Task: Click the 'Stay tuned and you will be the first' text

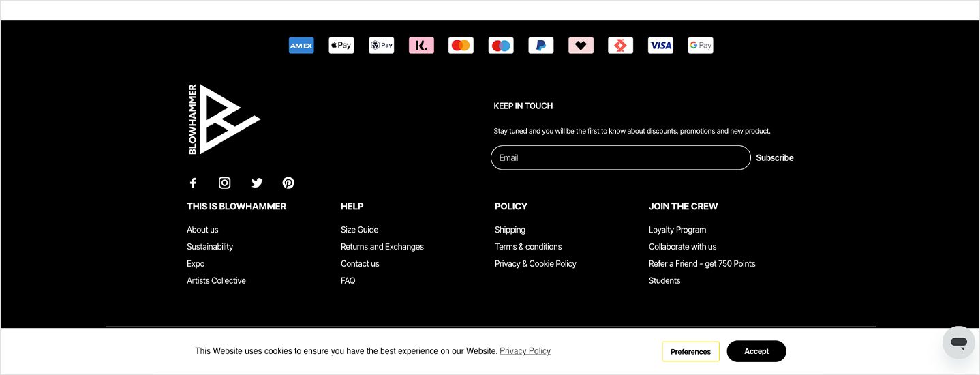Action: tap(632, 131)
